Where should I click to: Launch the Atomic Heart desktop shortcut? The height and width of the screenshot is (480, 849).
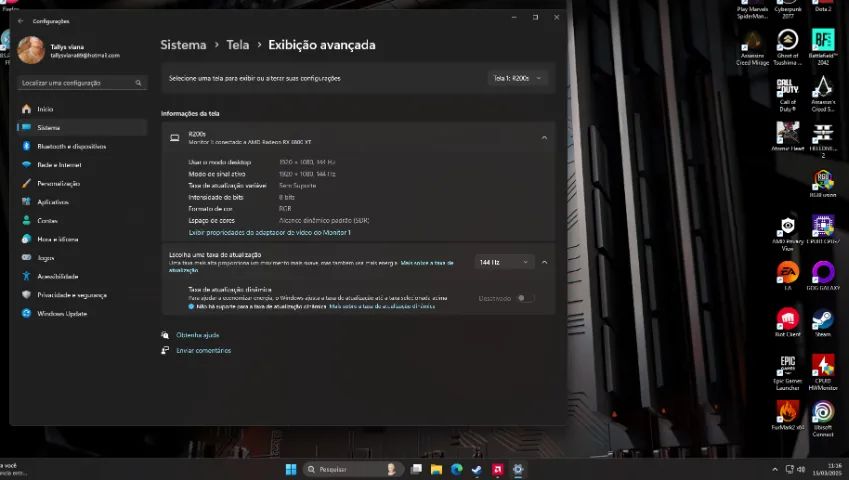pyautogui.click(x=787, y=136)
